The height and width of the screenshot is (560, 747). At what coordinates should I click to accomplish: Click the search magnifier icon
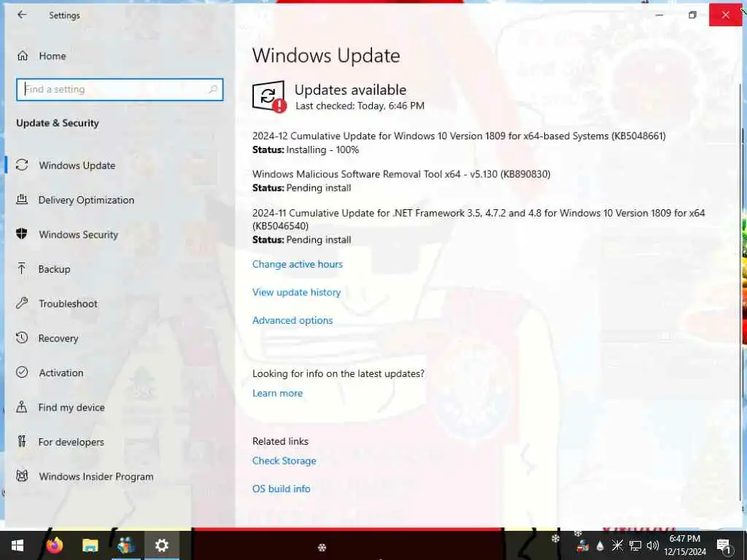(x=212, y=89)
